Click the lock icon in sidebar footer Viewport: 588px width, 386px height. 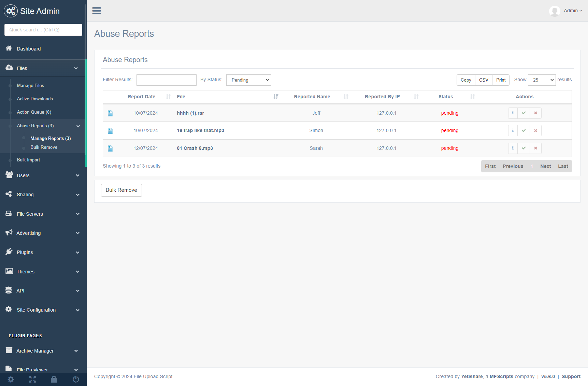pos(54,379)
